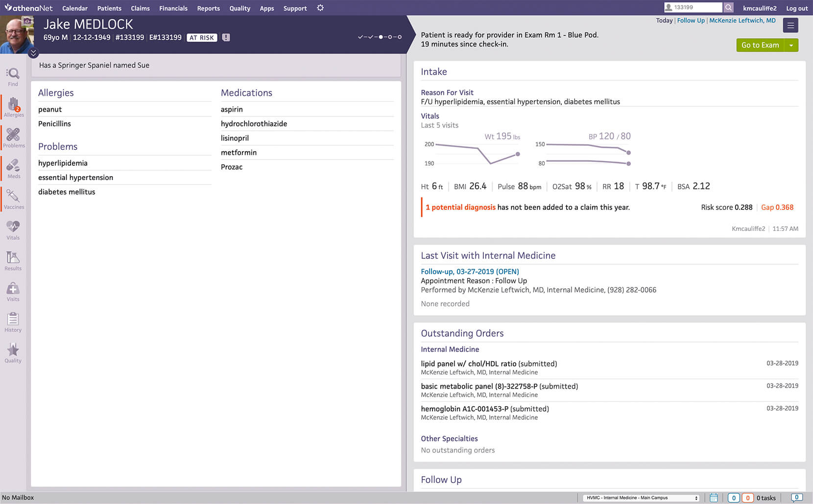Open the History sidebar icon
The width and height of the screenshot is (813, 504).
click(13, 323)
